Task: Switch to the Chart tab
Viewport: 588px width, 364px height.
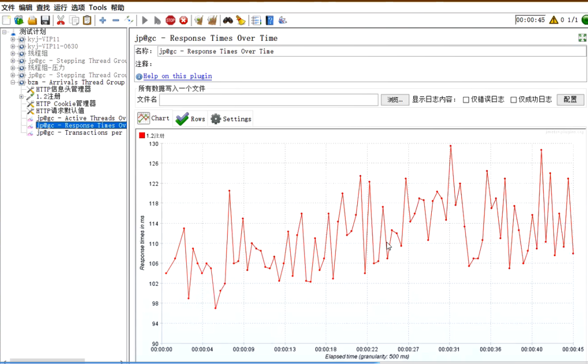Action: tap(154, 119)
